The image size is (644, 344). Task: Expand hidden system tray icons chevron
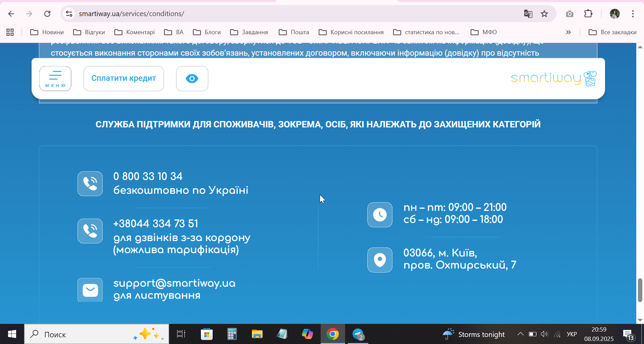click(520, 334)
